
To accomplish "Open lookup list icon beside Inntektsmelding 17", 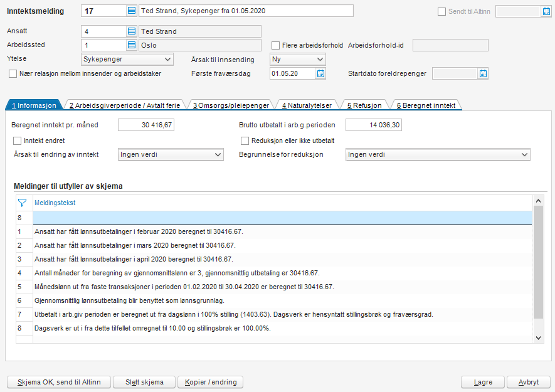I will (131, 11).
